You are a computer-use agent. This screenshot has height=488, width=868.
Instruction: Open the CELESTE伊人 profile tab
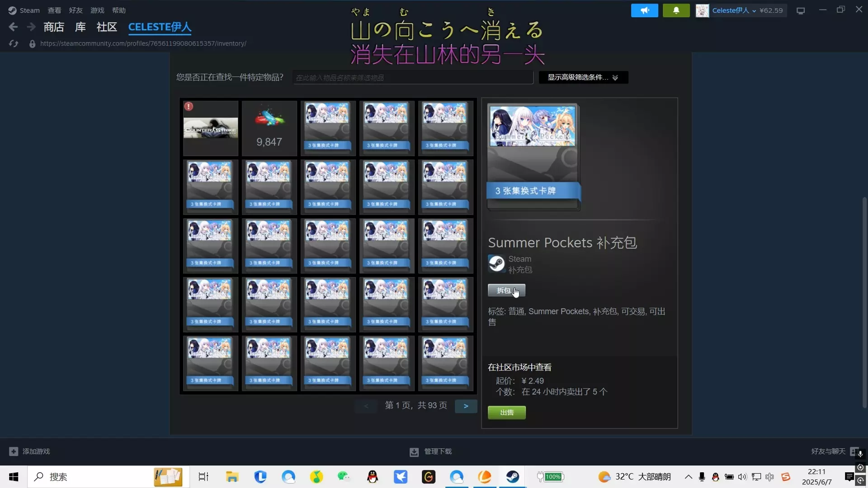pos(160,27)
